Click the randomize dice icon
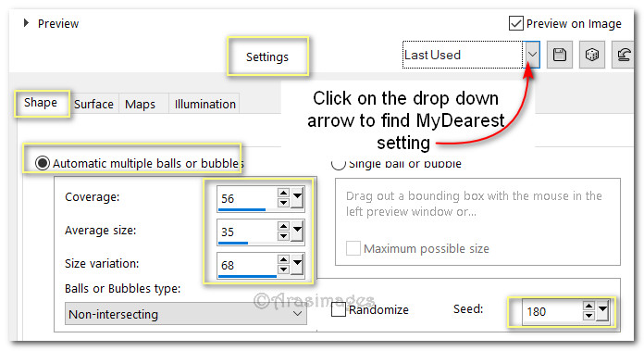 coord(592,55)
